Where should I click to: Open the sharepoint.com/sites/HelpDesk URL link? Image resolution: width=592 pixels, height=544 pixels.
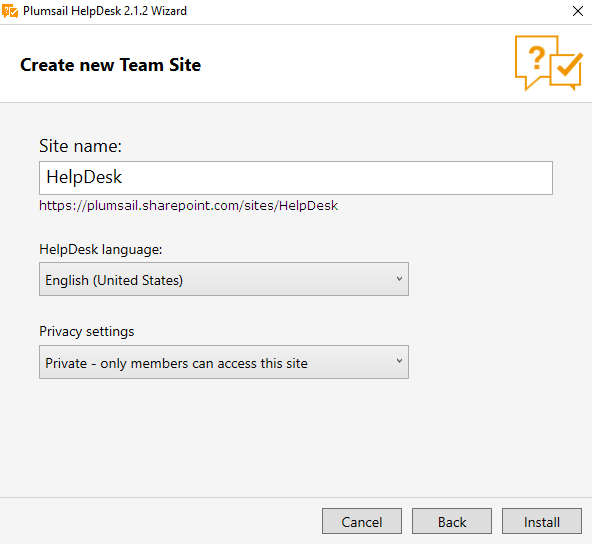(x=188, y=206)
